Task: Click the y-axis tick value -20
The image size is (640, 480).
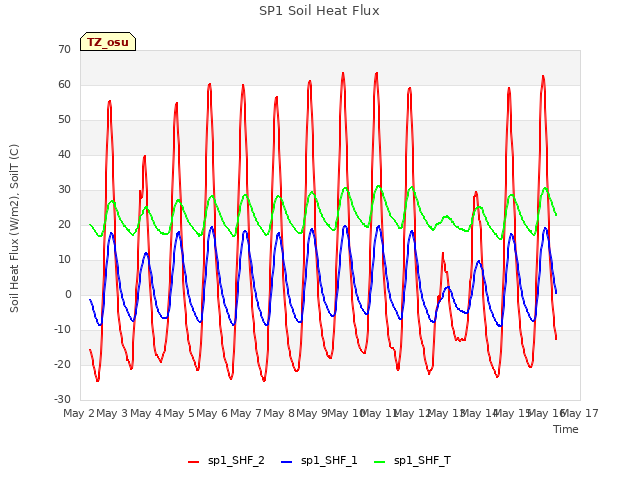Action: click(62, 364)
